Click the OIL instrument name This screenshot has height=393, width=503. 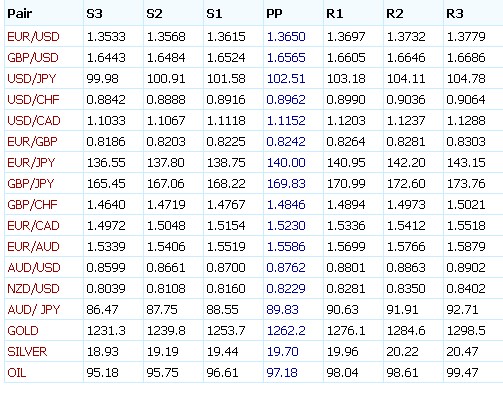(x=17, y=373)
